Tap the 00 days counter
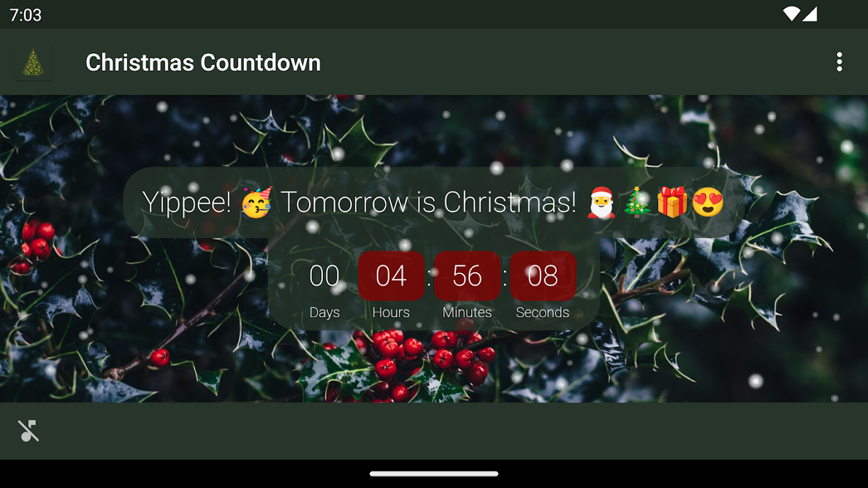This screenshot has width=868, height=488. [324, 276]
